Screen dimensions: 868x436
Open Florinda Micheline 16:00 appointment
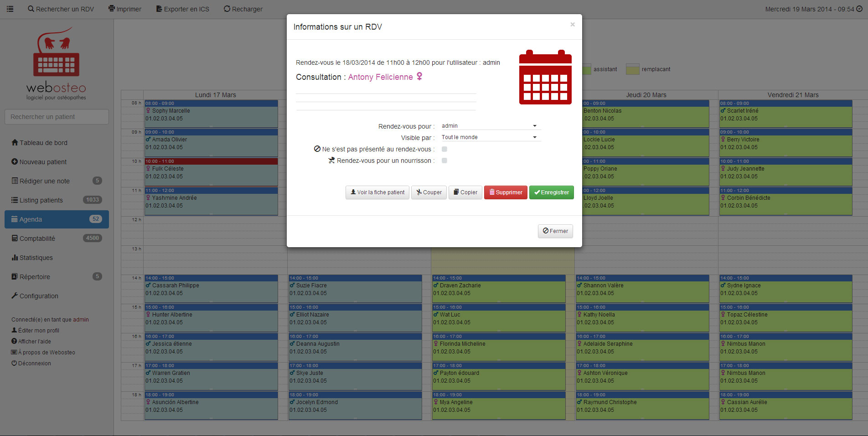pyautogui.click(x=499, y=348)
